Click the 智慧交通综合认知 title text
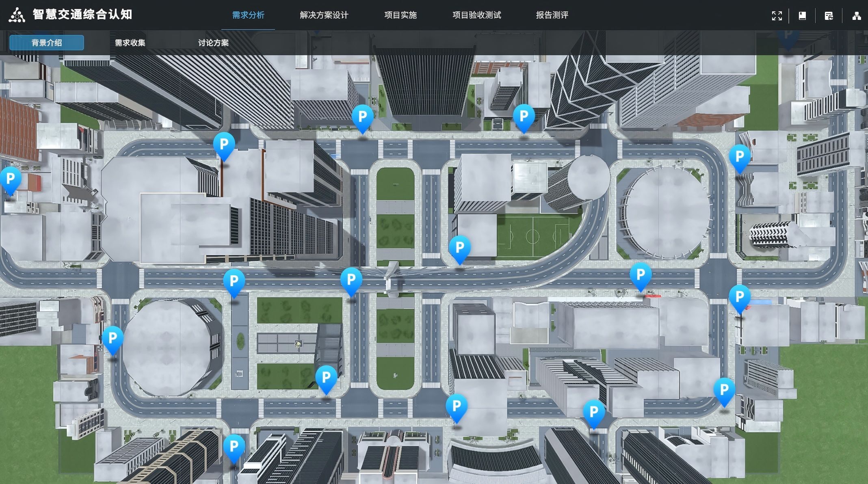868x484 pixels. [x=82, y=15]
